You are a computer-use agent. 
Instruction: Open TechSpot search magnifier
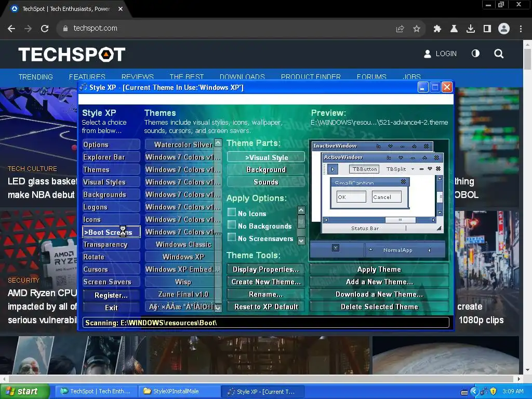point(499,54)
